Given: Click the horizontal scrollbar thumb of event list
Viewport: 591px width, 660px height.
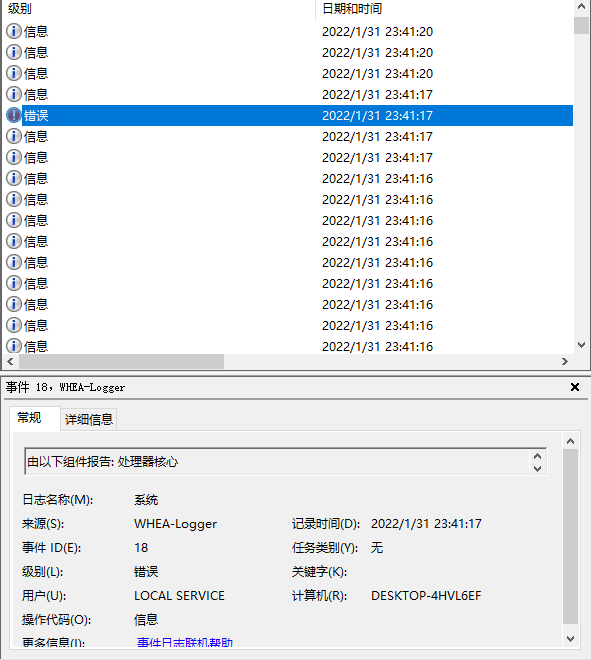Looking at the screenshot, I should (x=121, y=362).
